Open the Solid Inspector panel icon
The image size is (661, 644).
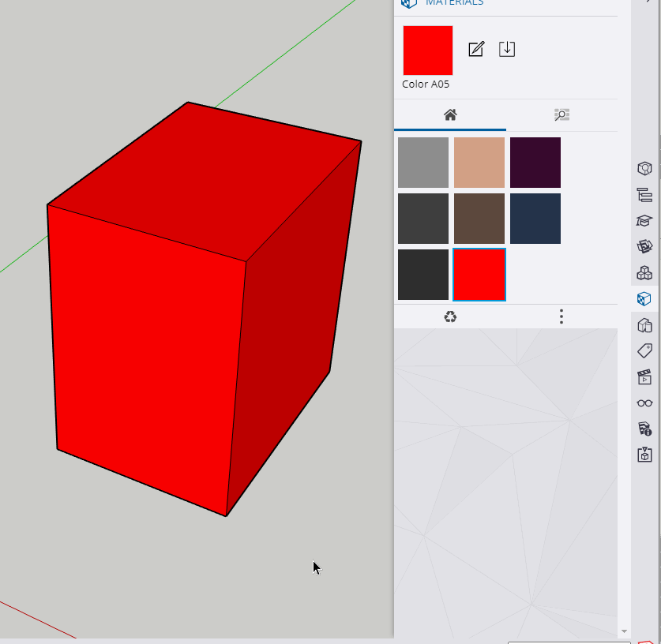click(644, 455)
